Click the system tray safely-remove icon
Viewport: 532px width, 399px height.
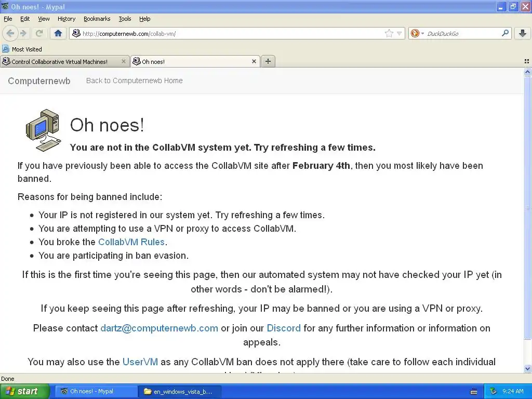click(x=494, y=391)
